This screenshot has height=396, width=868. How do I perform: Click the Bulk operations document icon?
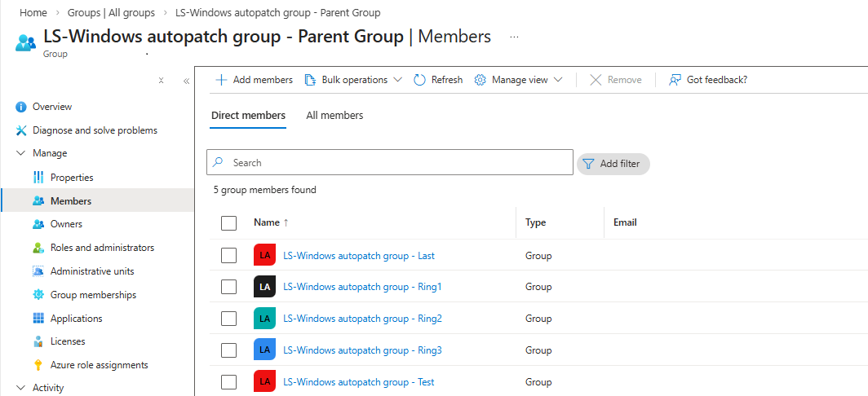click(x=310, y=80)
